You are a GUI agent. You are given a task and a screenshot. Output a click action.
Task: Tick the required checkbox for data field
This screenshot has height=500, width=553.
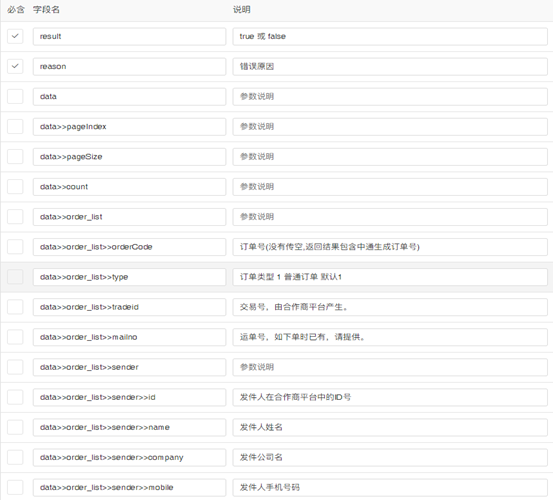coord(15,97)
